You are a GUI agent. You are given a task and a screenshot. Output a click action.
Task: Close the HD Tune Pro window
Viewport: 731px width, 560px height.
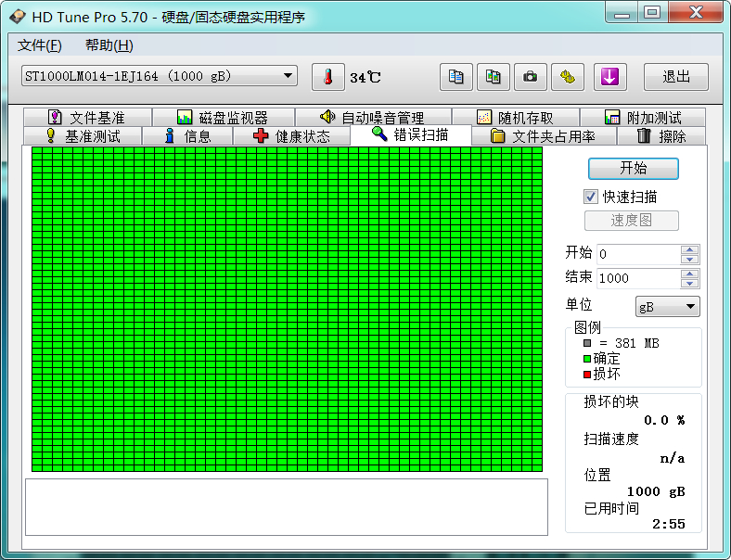pyautogui.click(x=697, y=13)
